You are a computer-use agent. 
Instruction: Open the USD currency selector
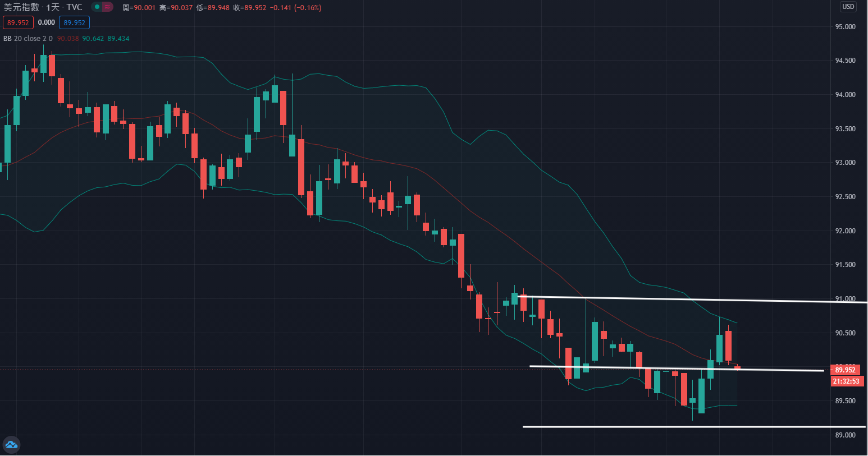point(848,7)
